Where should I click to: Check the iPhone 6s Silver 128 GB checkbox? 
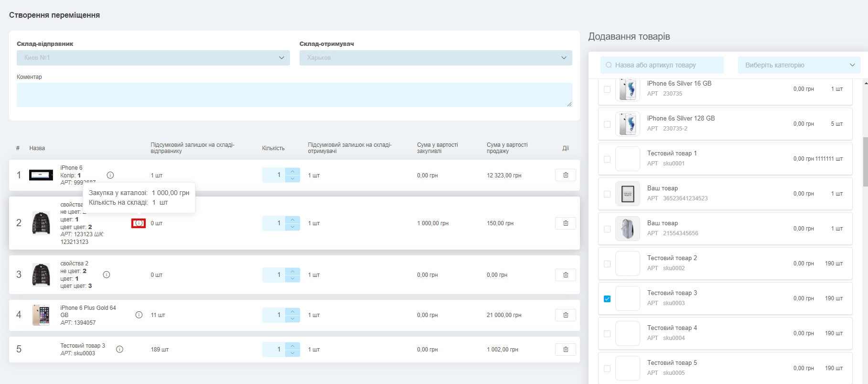click(x=607, y=124)
